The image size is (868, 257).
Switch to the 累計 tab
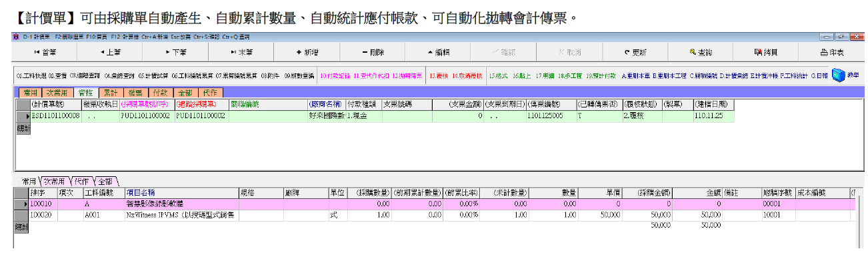point(111,93)
